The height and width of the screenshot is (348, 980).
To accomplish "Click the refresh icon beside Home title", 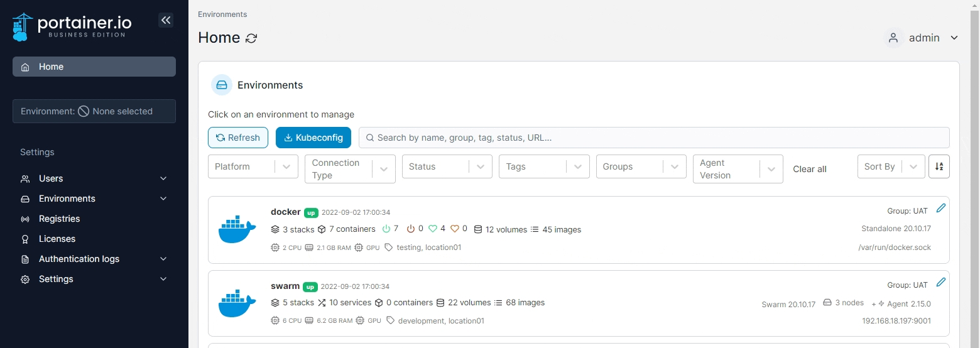I will pyautogui.click(x=251, y=38).
